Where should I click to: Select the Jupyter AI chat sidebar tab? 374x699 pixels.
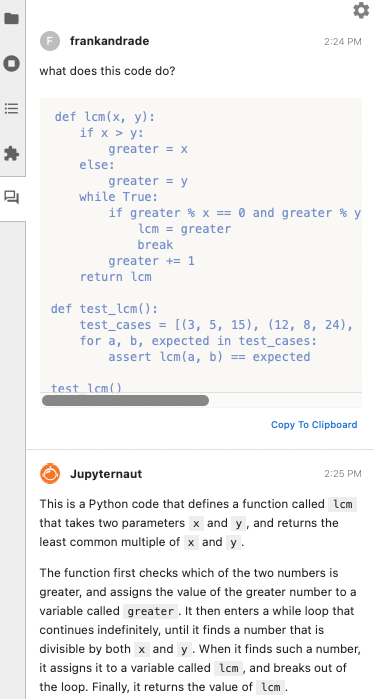(12, 197)
